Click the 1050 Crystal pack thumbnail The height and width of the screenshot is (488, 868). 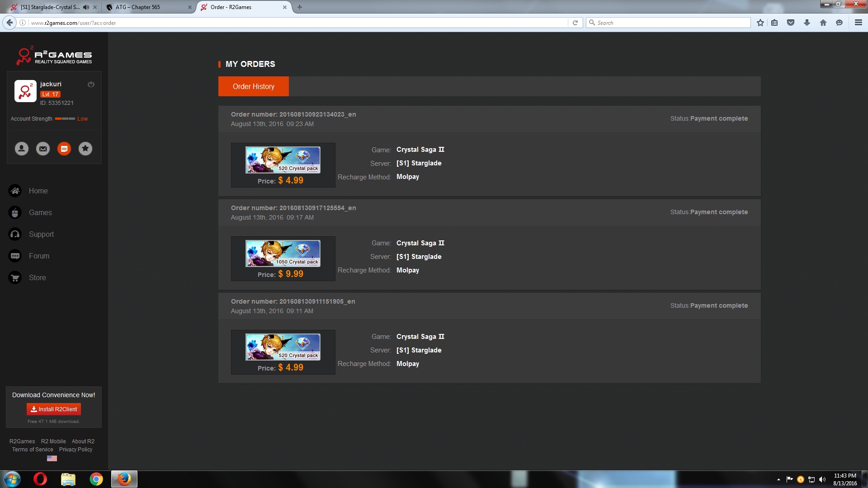[x=283, y=253]
